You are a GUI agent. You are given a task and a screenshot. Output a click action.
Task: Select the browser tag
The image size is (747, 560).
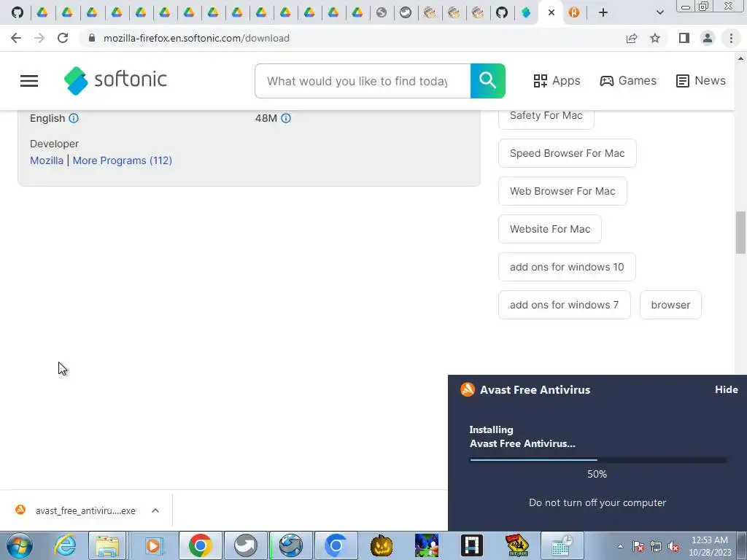click(670, 305)
